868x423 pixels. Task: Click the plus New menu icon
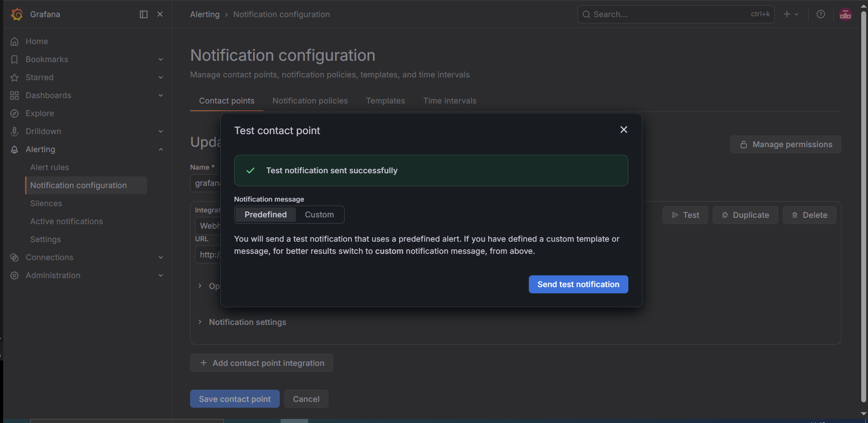[791, 14]
